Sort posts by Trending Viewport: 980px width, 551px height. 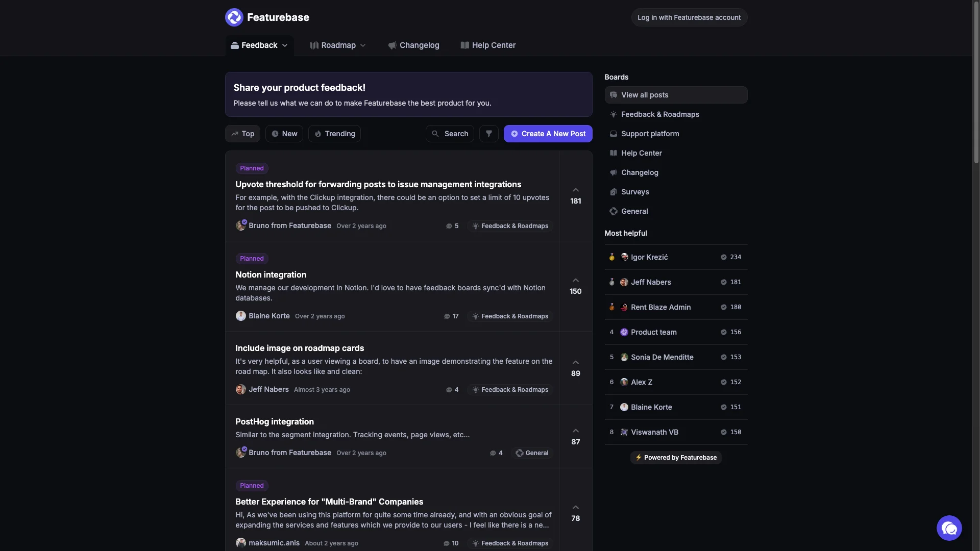(x=334, y=134)
